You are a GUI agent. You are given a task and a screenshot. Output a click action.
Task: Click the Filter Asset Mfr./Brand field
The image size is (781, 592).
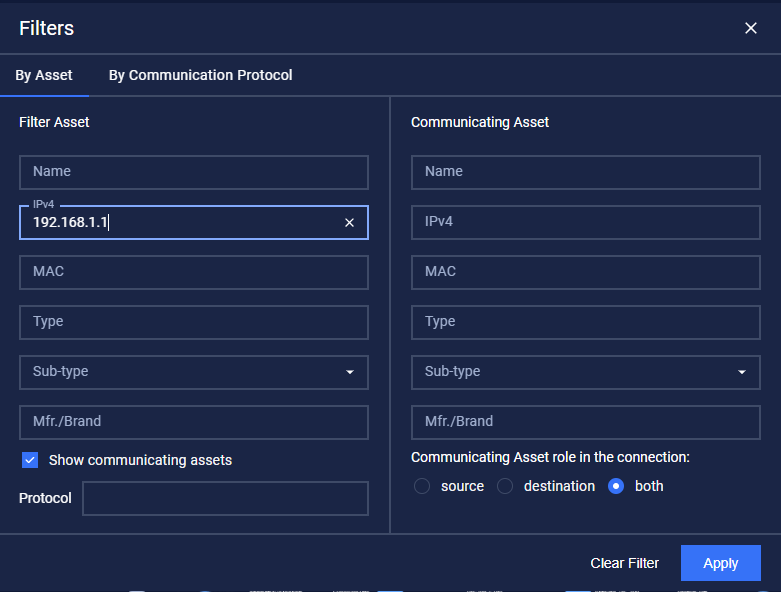click(193, 422)
